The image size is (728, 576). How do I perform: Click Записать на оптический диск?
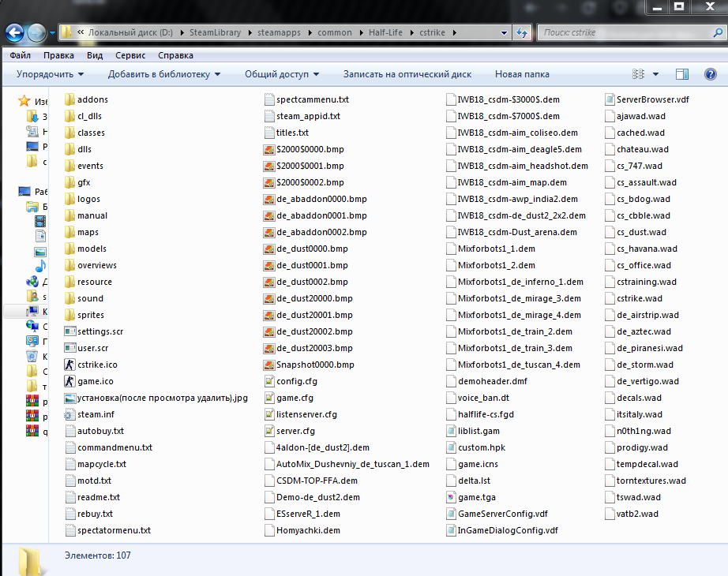tap(407, 73)
